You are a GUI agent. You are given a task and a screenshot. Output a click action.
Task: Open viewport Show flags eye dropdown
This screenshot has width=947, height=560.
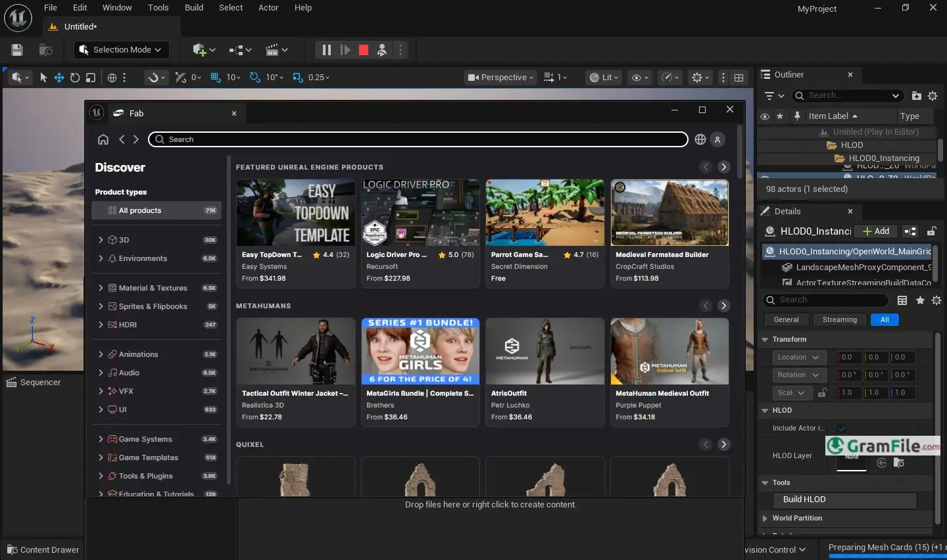click(x=640, y=78)
